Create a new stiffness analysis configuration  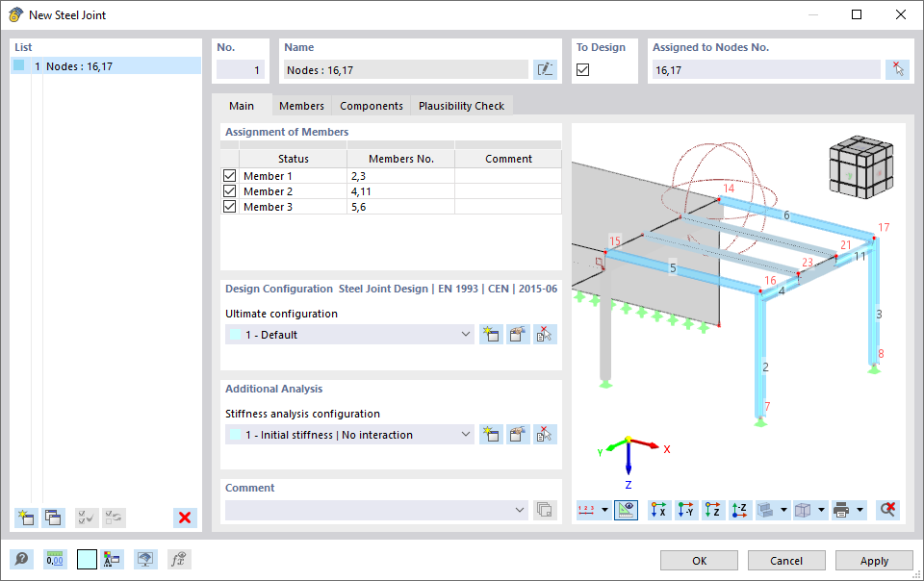491,435
